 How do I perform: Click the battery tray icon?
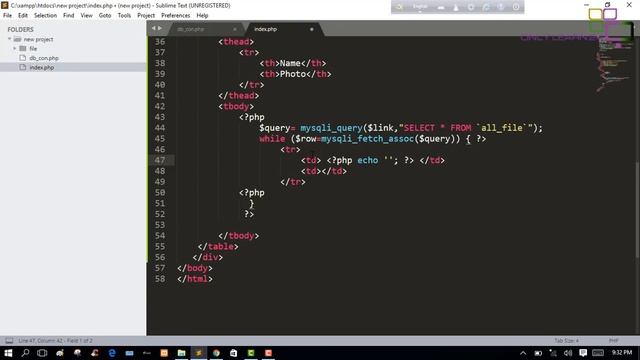click(x=538, y=353)
